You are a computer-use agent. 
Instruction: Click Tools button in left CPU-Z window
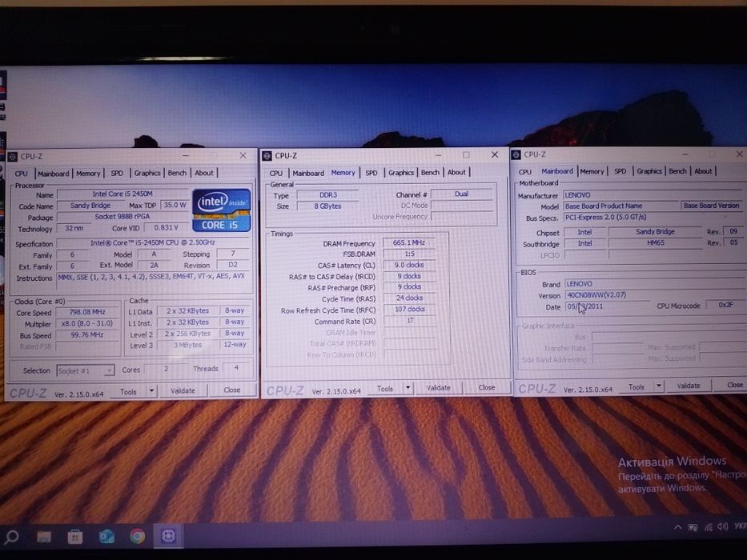(128, 391)
